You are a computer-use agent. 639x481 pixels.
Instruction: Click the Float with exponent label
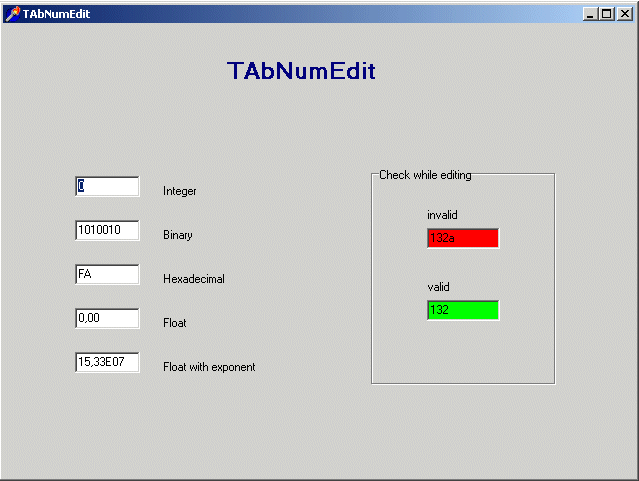[x=209, y=367]
